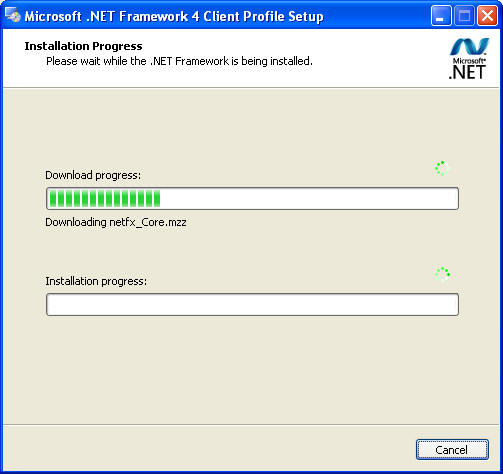Viewport: 503px width, 474px height.
Task: Click the Cancel button
Action: [x=452, y=450]
